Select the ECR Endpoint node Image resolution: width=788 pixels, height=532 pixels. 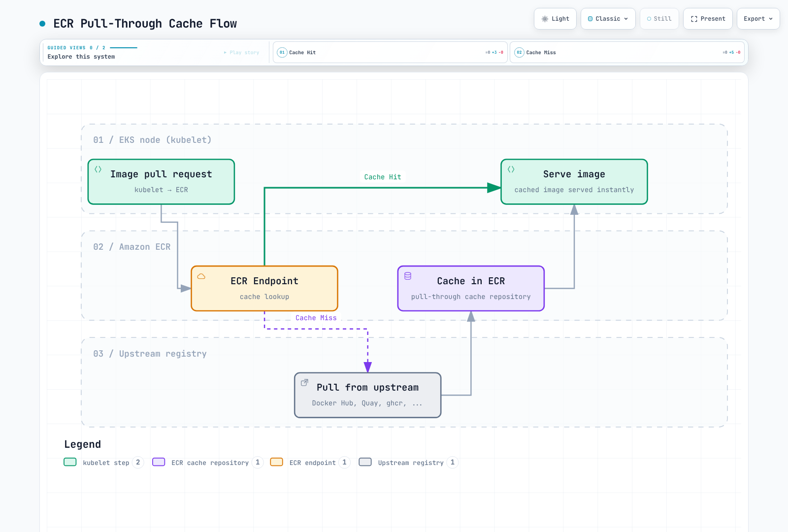(x=264, y=289)
